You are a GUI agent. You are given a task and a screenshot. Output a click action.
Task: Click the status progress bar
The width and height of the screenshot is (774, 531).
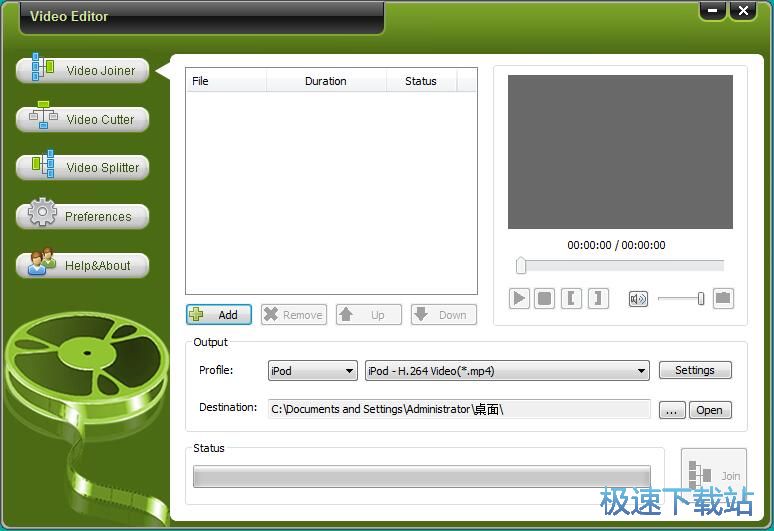tap(422, 476)
